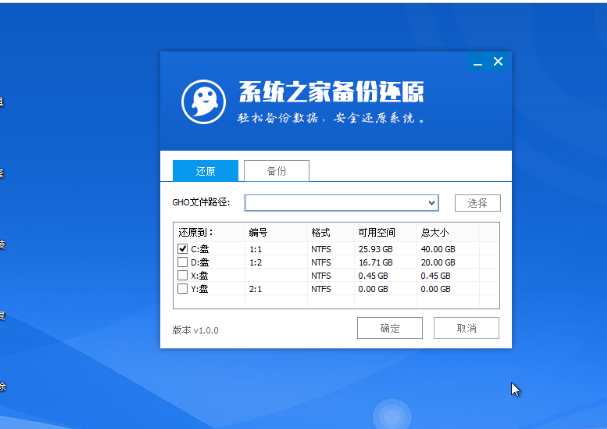Click inside the GHO文件路径 text field

click(x=334, y=203)
